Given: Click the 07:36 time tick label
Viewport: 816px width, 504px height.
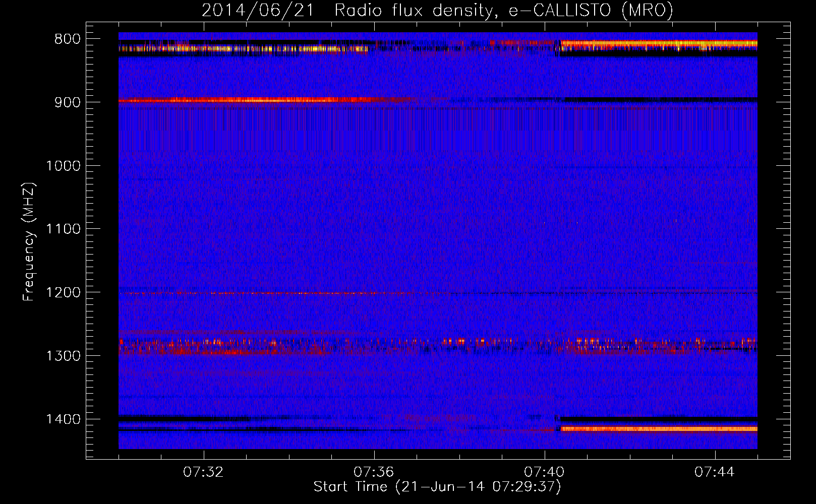Looking at the screenshot, I should coord(374,472).
